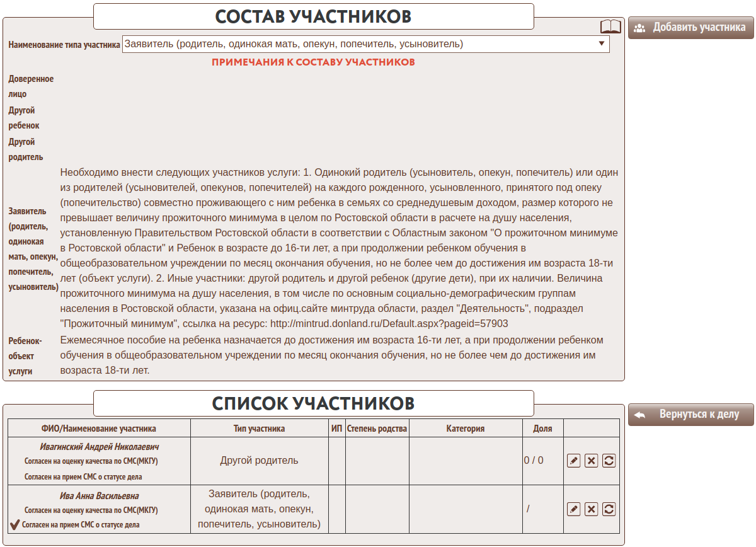Edit participant Ивагинский Андрей Николаевич with pencil icon
Screen dimensions: 756x547
click(573, 461)
